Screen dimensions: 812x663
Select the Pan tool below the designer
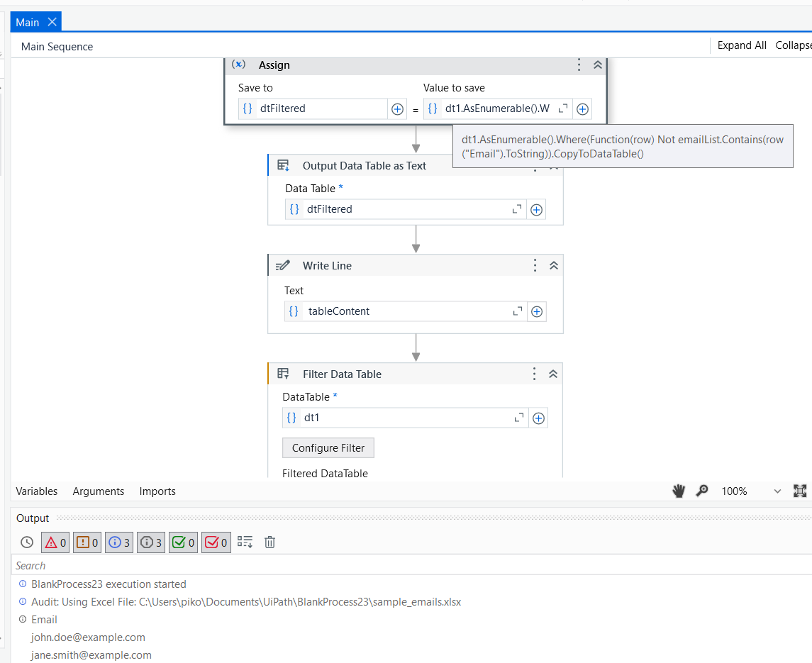[678, 491]
